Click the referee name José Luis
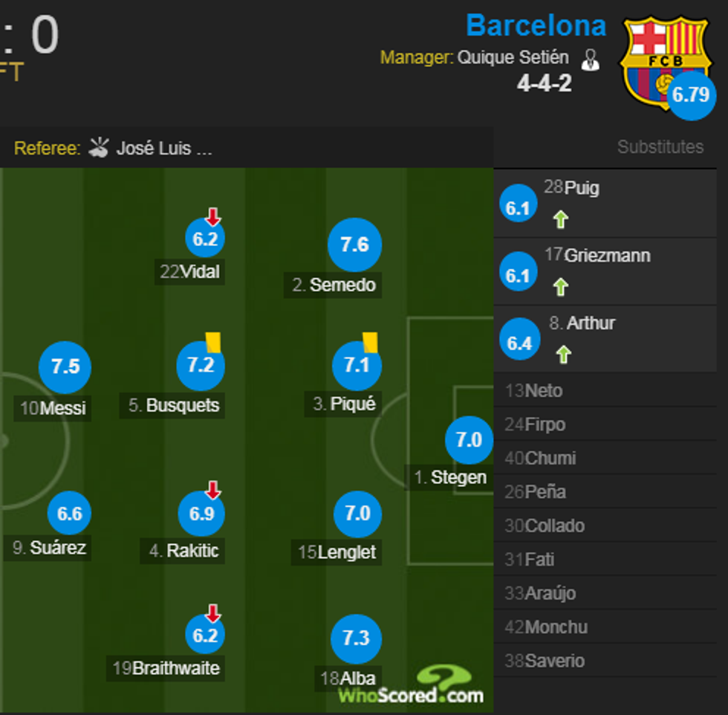The image size is (728, 715). click(164, 149)
